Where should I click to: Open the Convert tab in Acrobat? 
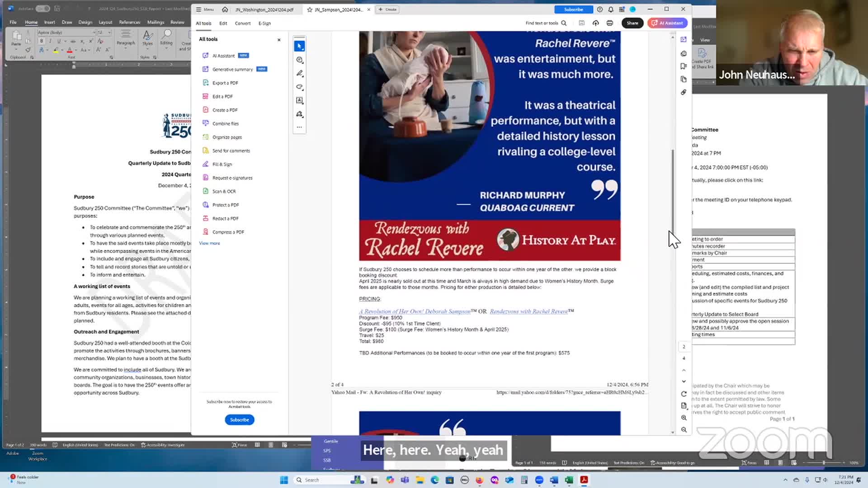(243, 23)
